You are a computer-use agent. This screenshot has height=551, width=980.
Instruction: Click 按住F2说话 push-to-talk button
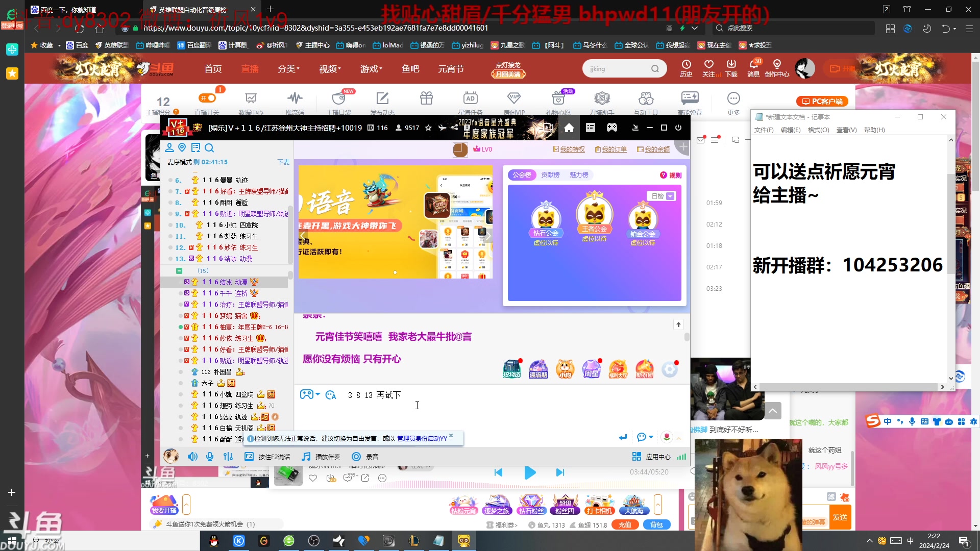pos(267,457)
